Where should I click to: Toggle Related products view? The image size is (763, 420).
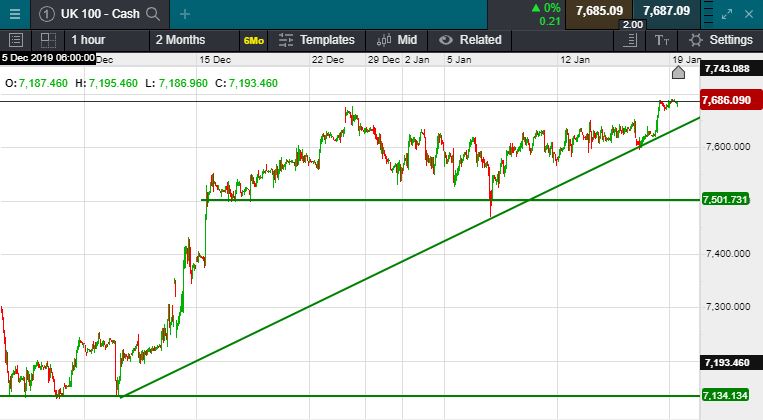tap(470, 40)
